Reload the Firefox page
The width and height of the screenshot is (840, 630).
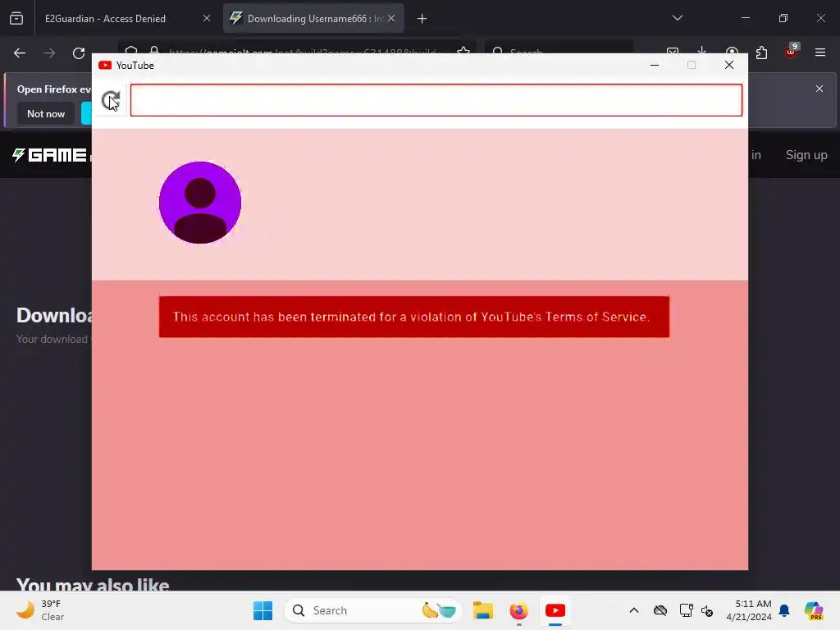coord(79,53)
